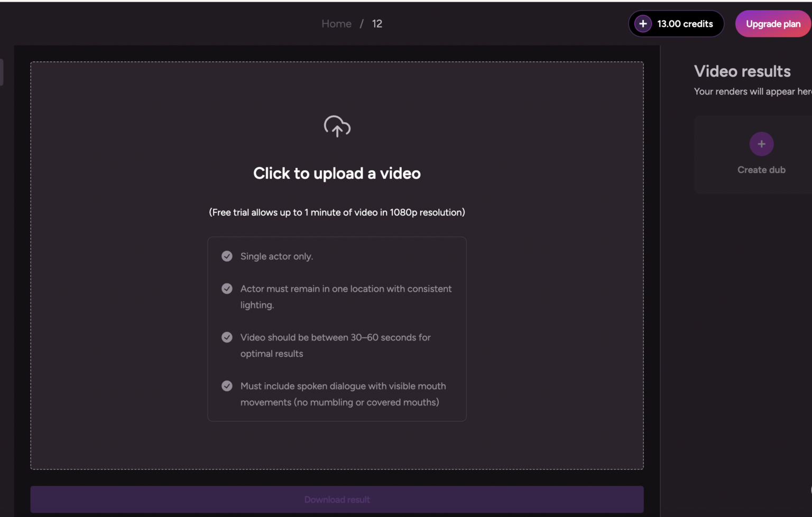Click the 'Your renders will appear here' text
This screenshot has width=812, height=517.
pos(753,91)
